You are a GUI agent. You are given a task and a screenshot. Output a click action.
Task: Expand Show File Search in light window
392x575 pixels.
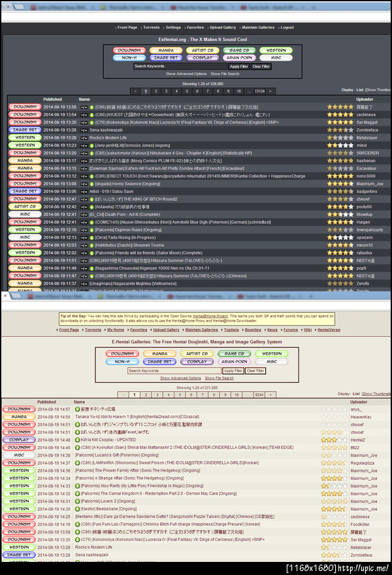(x=220, y=378)
